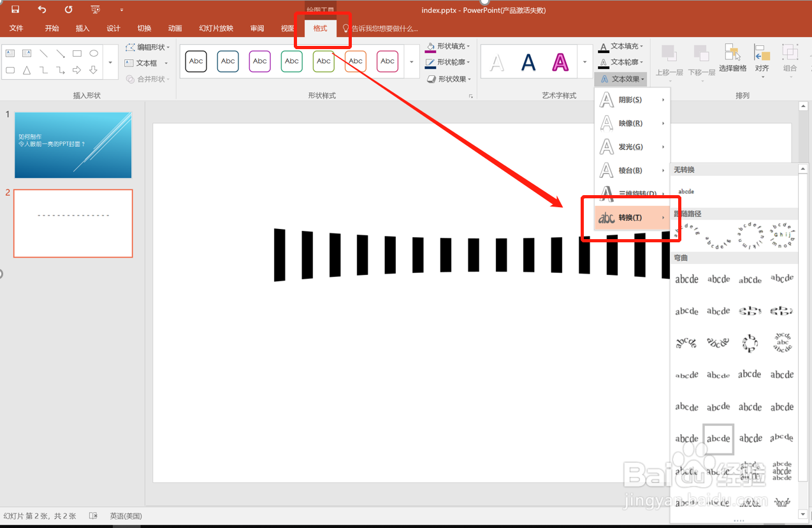Apply the white outlined WordArt A style
Viewport: 812px width, 528px height.
pyautogui.click(x=497, y=62)
